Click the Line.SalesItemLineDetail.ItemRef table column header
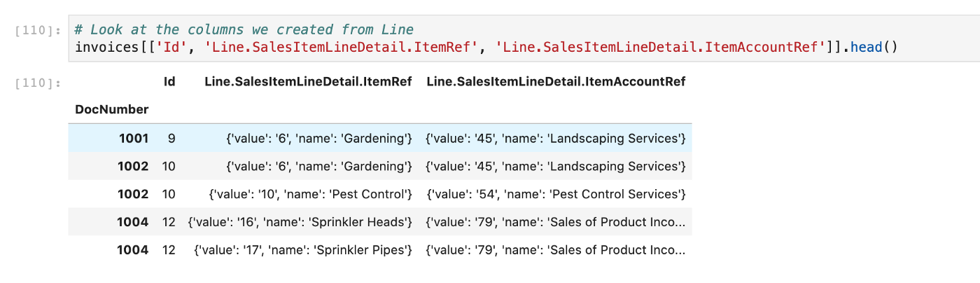The width and height of the screenshot is (980, 283). click(308, 82)
